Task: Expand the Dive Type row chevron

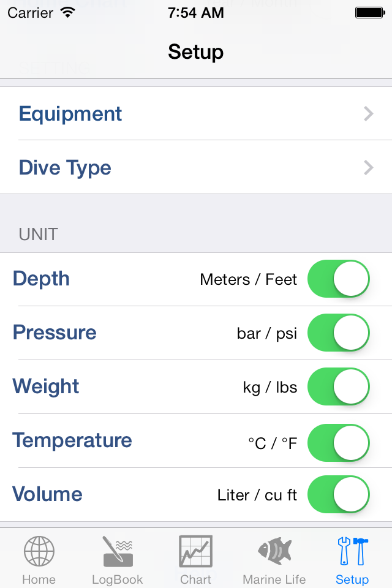Action: (369, 168)
